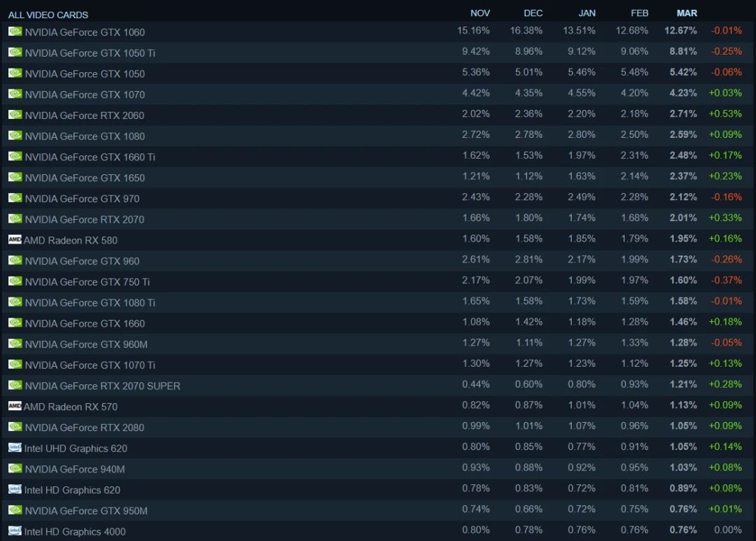Select the JAN column header

(587, 13)
